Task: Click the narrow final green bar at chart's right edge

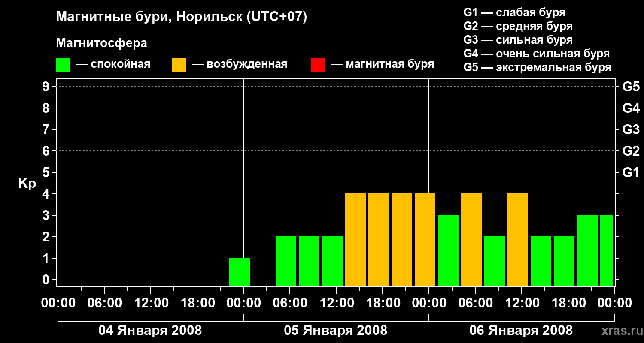Action: (607, 250)
